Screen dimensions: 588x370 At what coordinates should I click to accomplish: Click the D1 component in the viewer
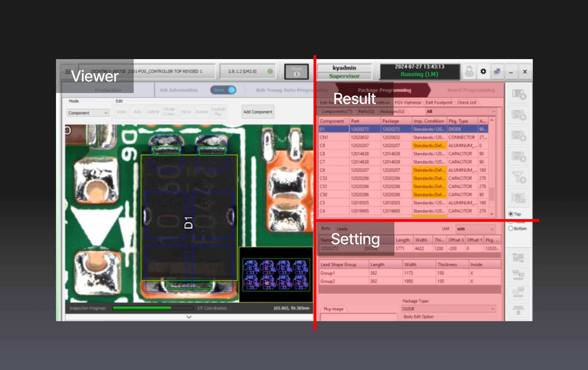[x=189, y=218]
